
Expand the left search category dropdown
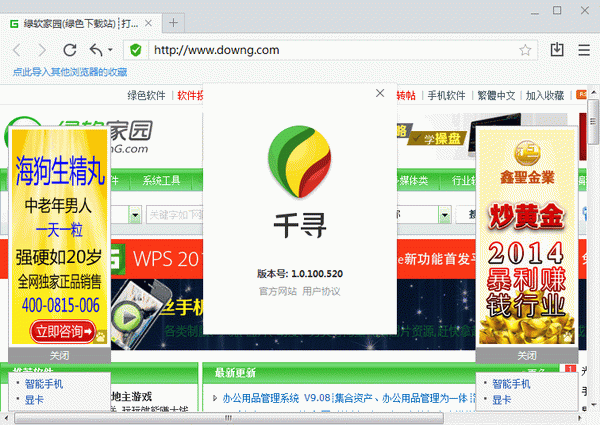coord(135,215)
